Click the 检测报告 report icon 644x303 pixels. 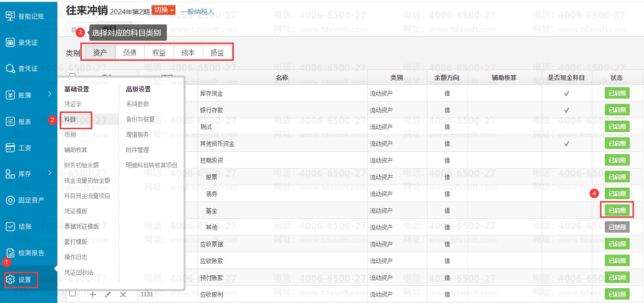point(10,253)
